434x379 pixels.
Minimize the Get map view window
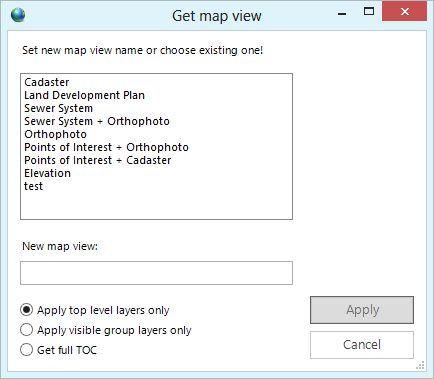pos(342,13)
